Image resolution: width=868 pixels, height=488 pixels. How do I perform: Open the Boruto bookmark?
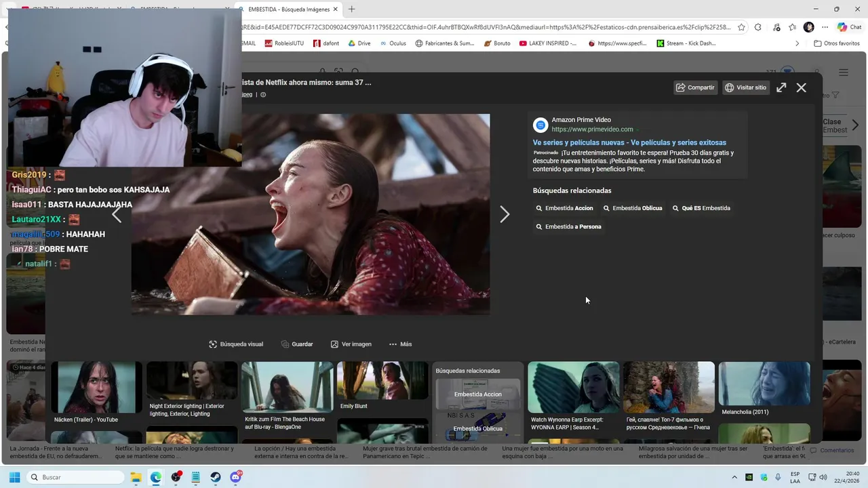tap(498, 43)
